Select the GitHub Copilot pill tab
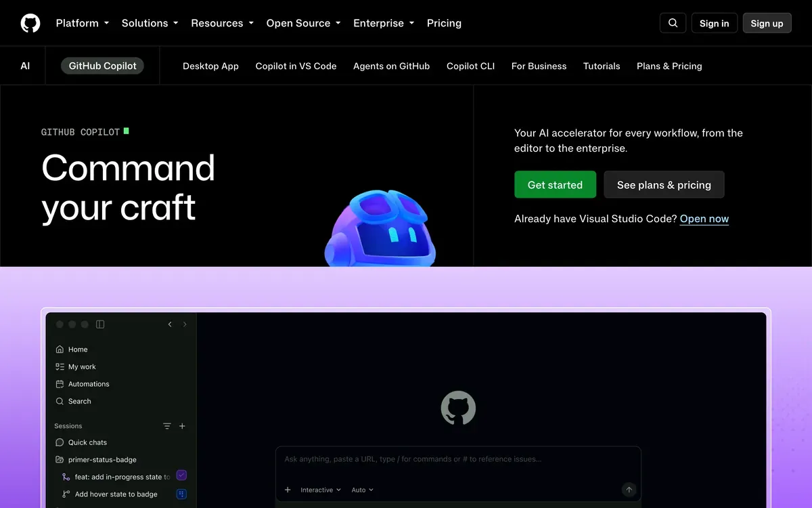The height and width of the screenshot is (508, 812). pos(102,66)
